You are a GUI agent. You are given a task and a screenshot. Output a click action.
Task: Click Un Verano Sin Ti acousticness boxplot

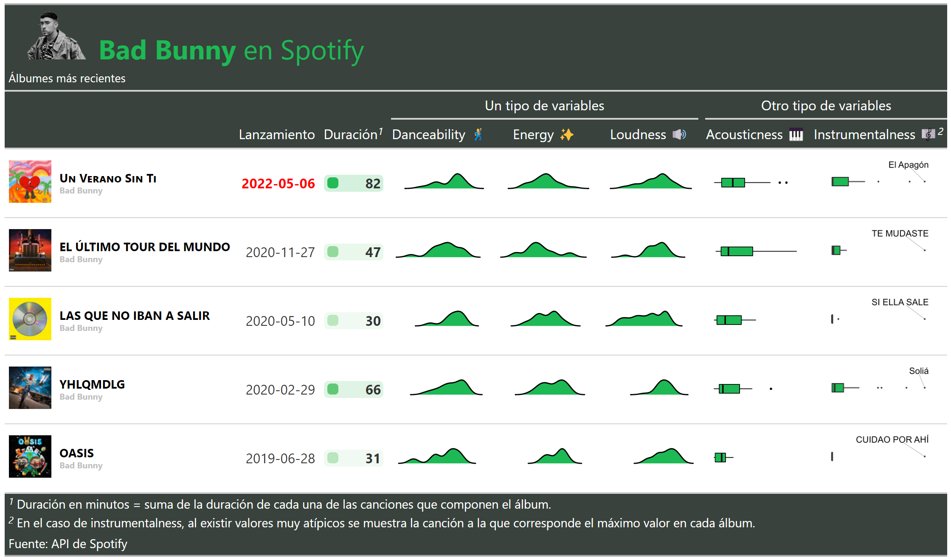pyautogui.click(x=751, y=182)
